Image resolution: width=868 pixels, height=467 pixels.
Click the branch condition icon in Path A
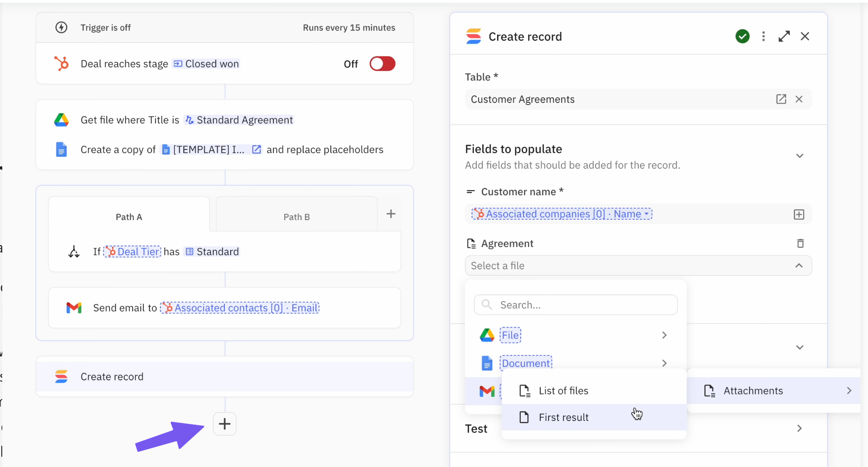(74, 251)
